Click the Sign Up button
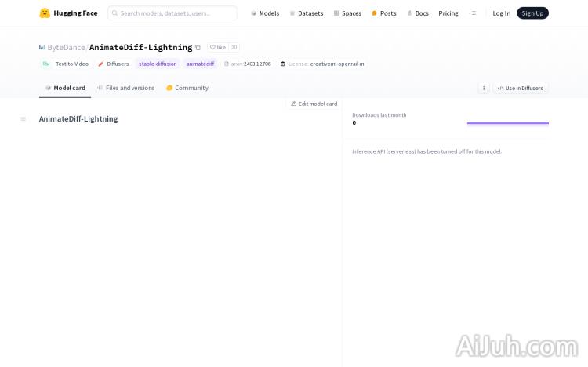The image size is (588, 367). (532, 13)
